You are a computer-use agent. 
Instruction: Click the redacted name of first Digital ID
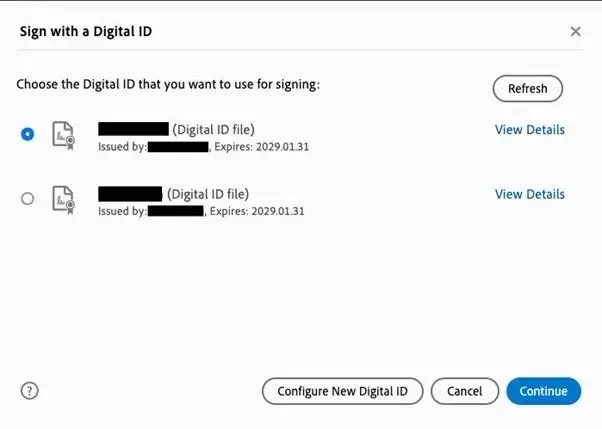pos(133,129)
